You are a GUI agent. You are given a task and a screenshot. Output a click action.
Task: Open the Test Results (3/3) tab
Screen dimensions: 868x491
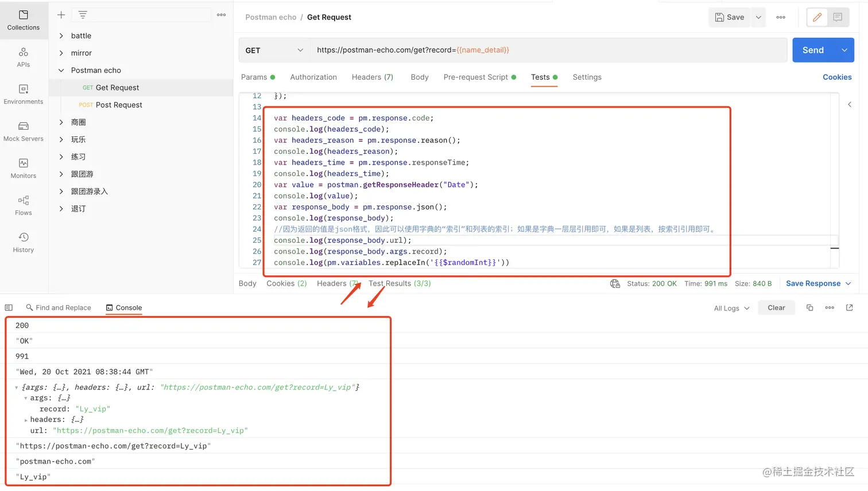pyautogui.click(x=400, y=283)
